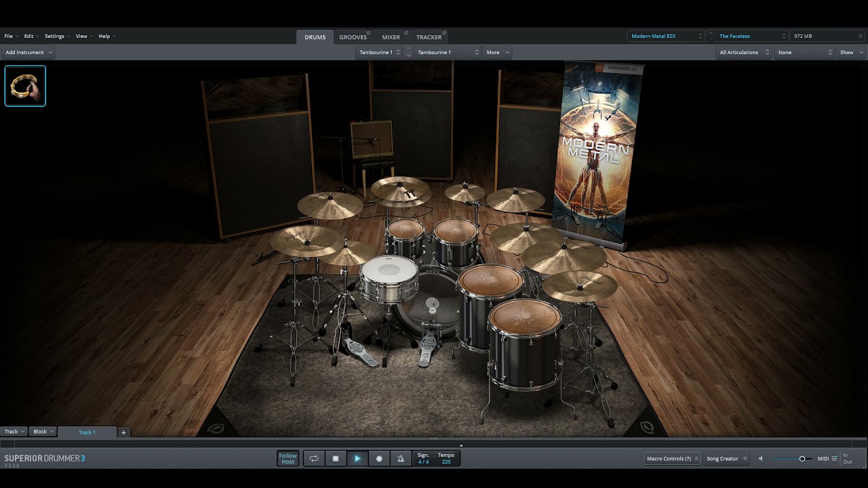
Task: Open the Edit menu
Action: (31, 36)
